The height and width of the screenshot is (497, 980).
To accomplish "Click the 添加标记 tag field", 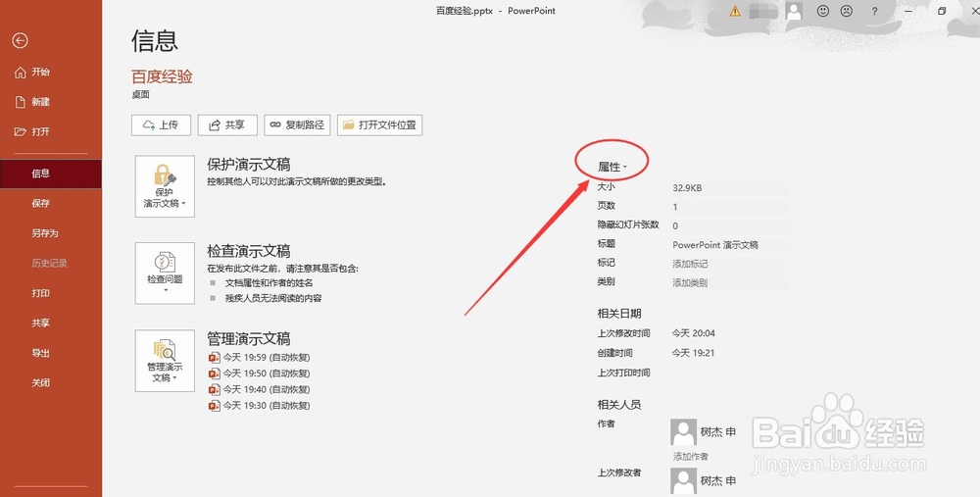I will click(x=730, y=264).
